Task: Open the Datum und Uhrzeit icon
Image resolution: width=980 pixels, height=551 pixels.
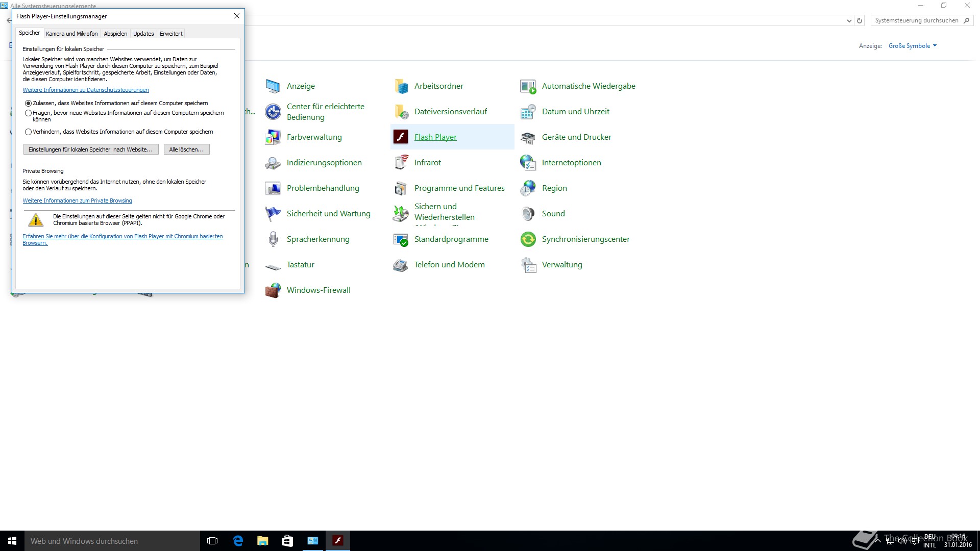Action: coord(528,112)
